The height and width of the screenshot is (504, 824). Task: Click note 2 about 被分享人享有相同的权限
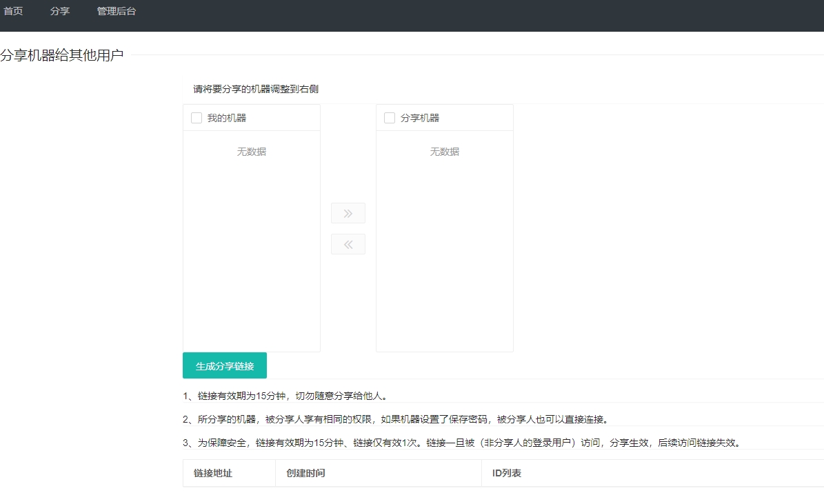pyautogui.click(x=396, y=419)
